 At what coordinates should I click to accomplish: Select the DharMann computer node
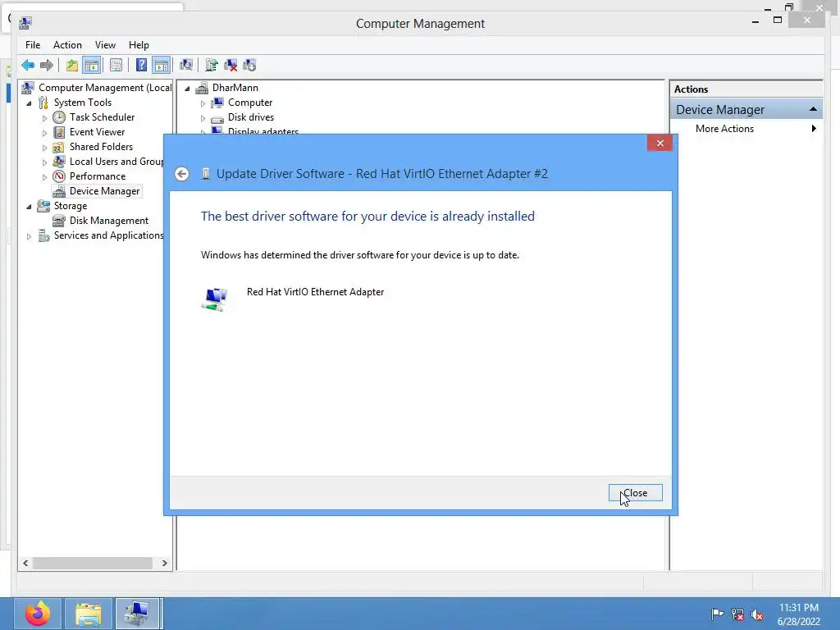tap(235, 88)
